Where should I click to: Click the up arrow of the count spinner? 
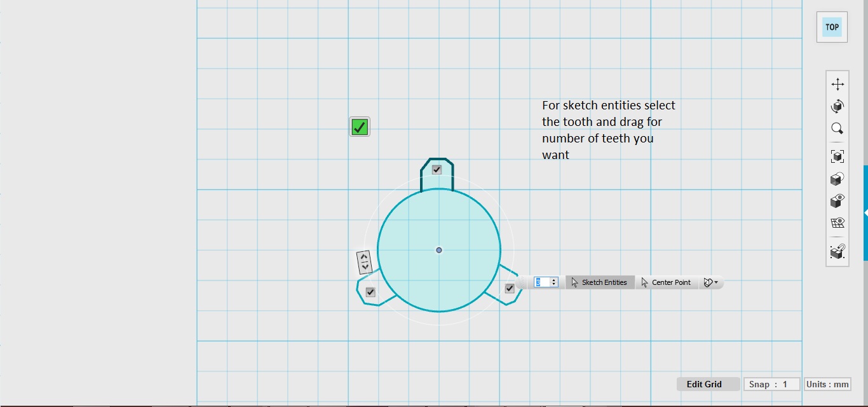554,280
